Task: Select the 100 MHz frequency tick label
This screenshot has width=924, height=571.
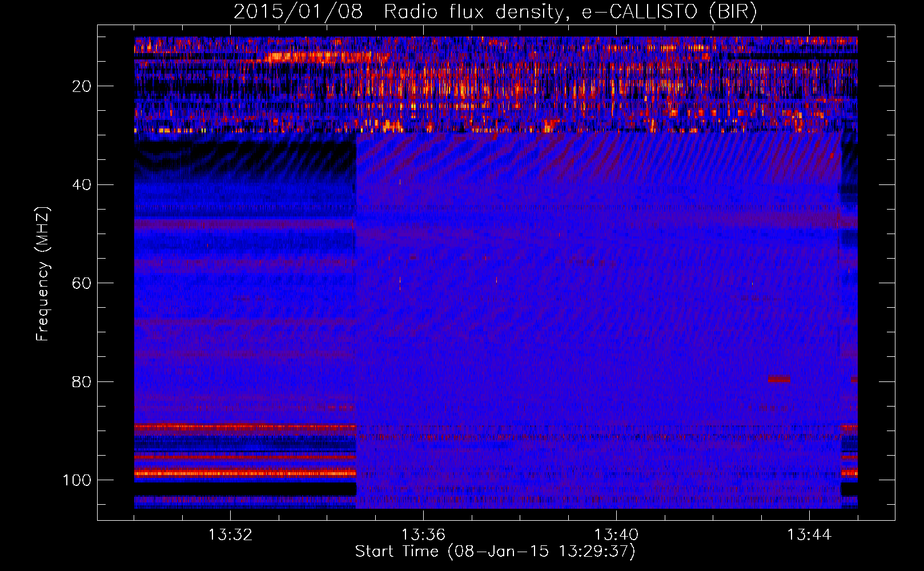Action: tap(77, 480)
